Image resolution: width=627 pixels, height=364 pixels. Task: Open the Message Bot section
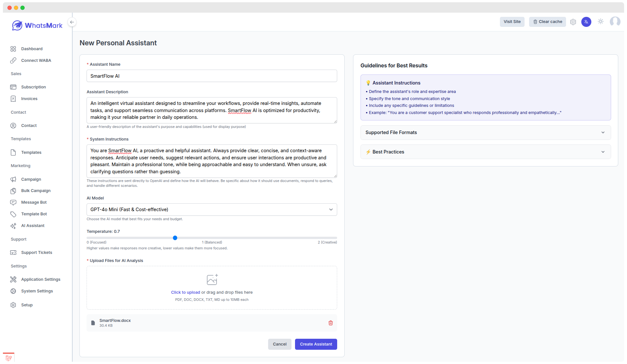click(33, 202)
